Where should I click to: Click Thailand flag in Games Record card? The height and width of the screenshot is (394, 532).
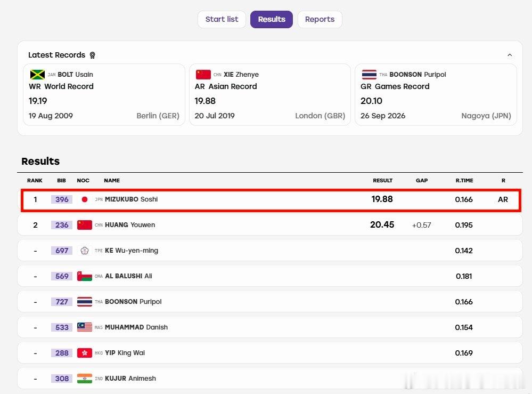(x=369, y=75)
